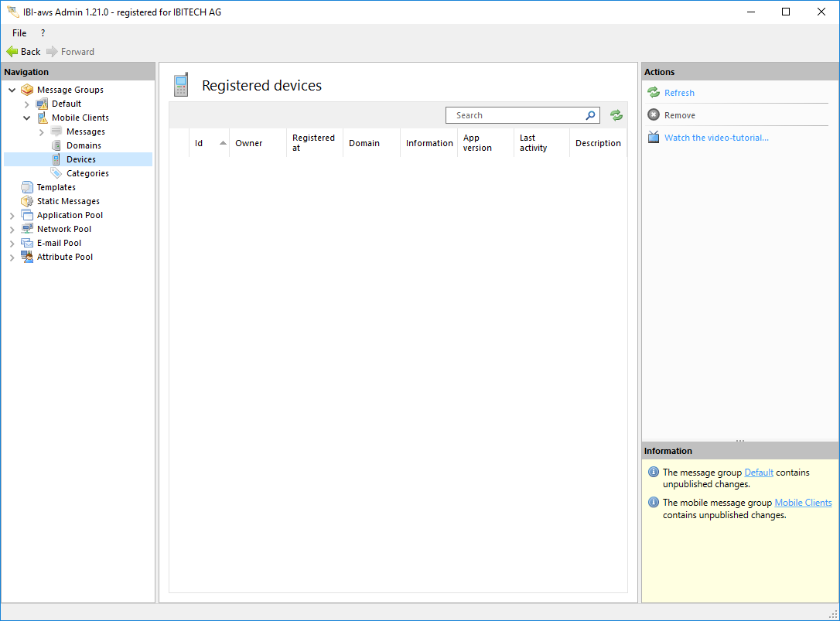Collapse the Message Groups tree node
Viewport: 840px width, 621px height.
tap(12, 90)
